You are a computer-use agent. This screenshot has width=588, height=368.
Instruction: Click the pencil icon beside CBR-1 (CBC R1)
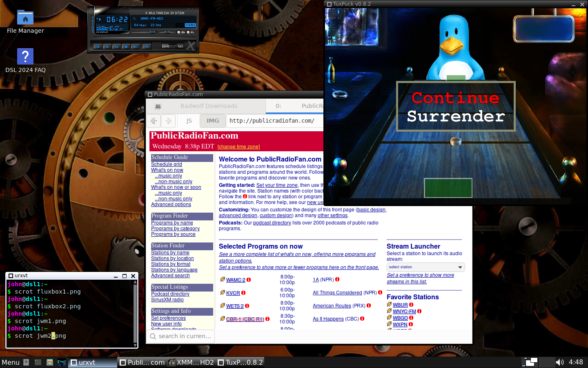point(223,319)
